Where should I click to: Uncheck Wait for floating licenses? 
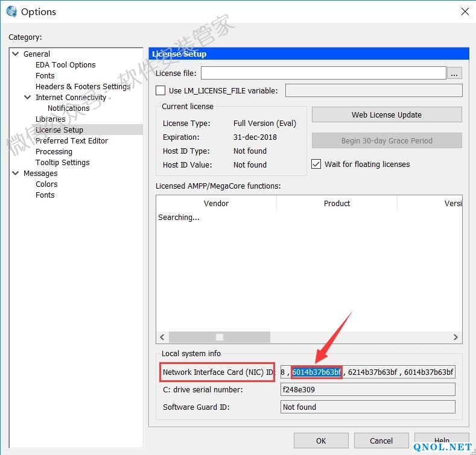pos(316,164)
